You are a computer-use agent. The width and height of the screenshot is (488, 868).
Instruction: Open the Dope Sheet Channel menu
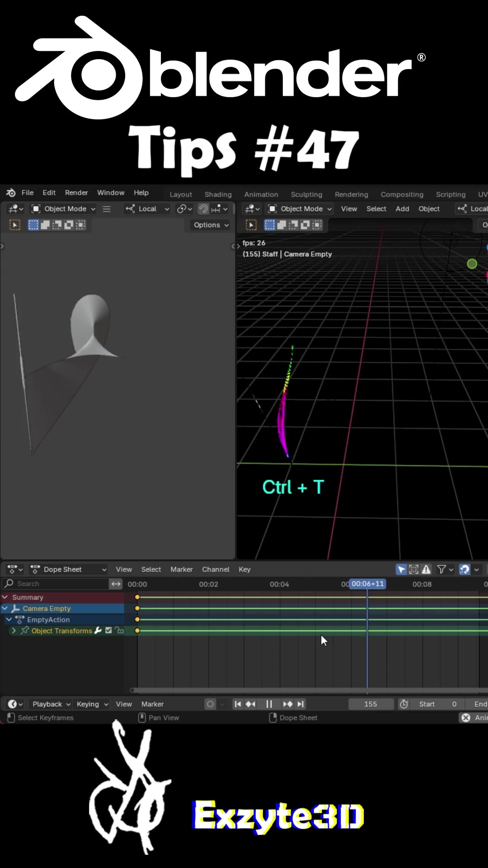pyautogui.click(x=216, y=569)
